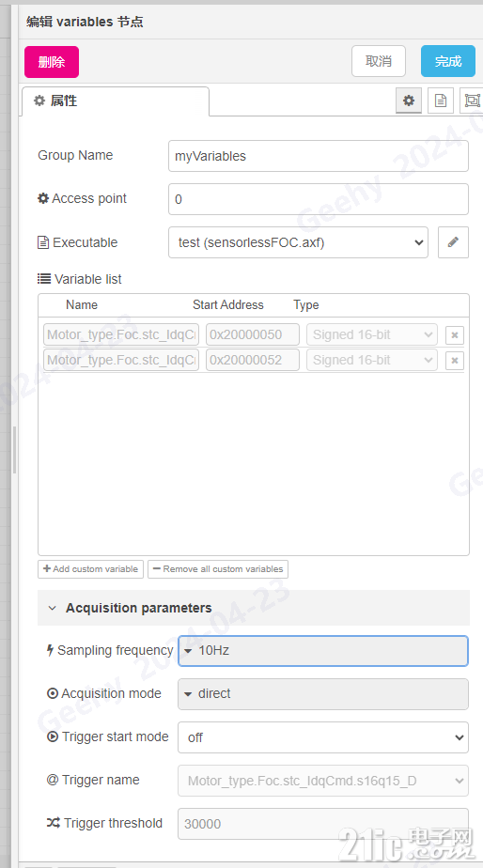Focus the Access point input field
Image resolution: width=483 pixels, height=868 pixels.
(x=318, y=199)
